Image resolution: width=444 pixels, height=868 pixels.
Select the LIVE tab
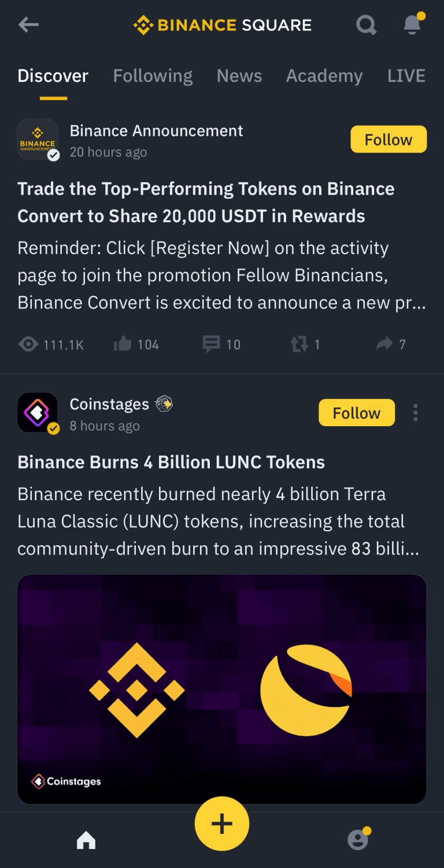[406, 76]
